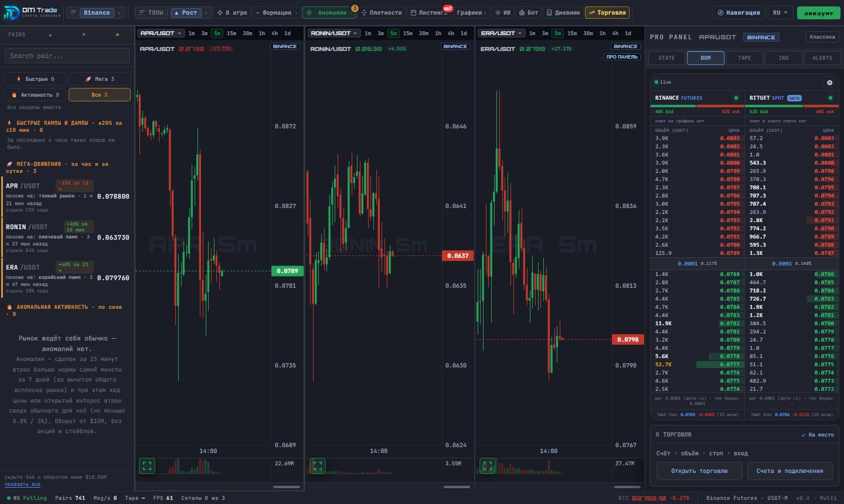Open the Дневник journal

tap(563, 12)
